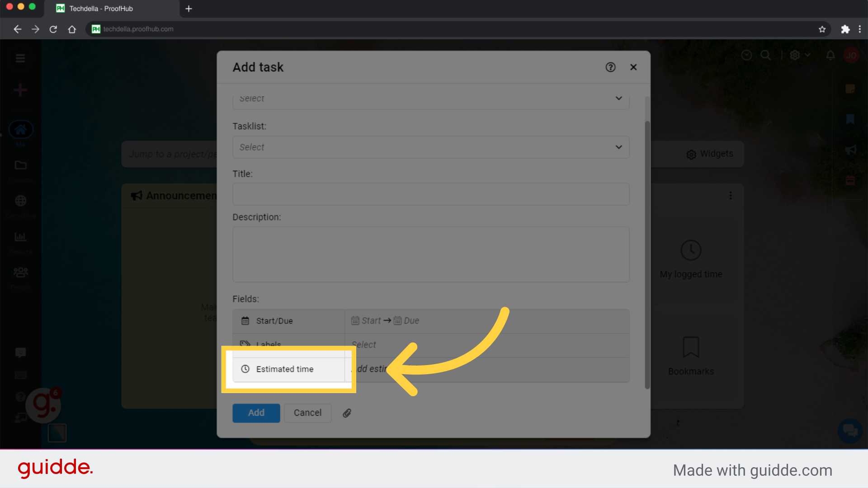Open the Widgets settings
This screenshot has height=488, width=868.
[710, 154]
